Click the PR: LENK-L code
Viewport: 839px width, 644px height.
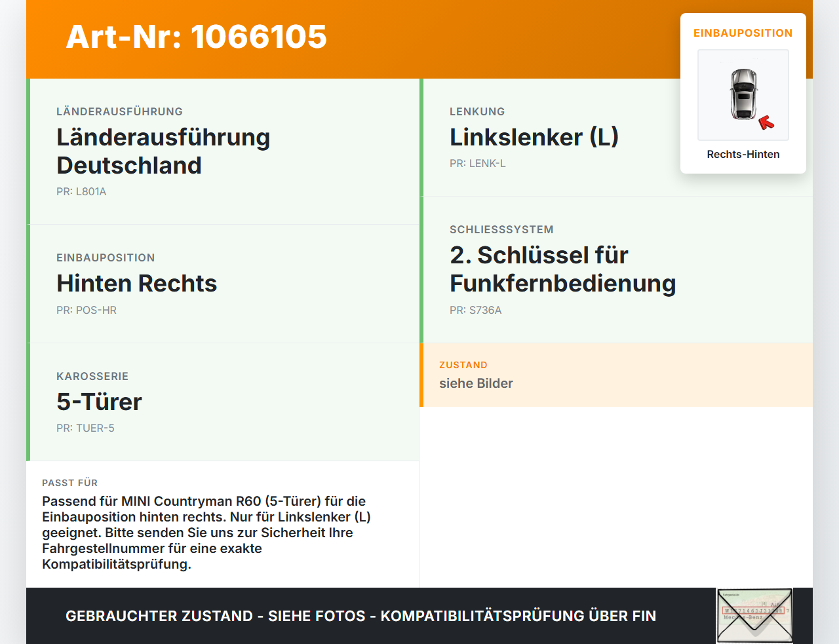point(478,164)
